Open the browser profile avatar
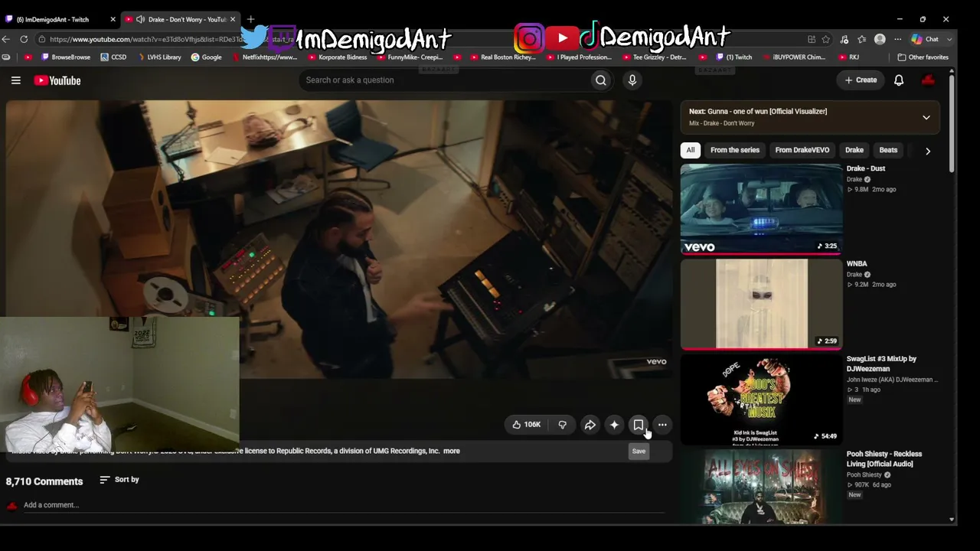980x551 pixels. pos(880,39)
